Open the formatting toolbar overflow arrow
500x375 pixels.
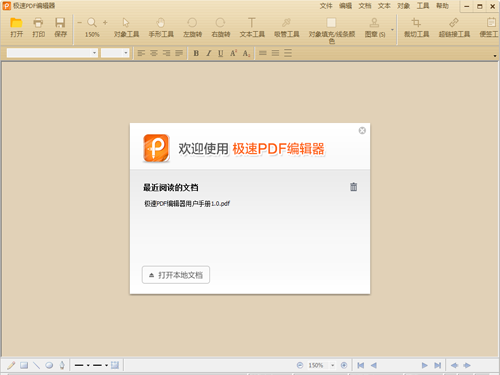(495, 56)
